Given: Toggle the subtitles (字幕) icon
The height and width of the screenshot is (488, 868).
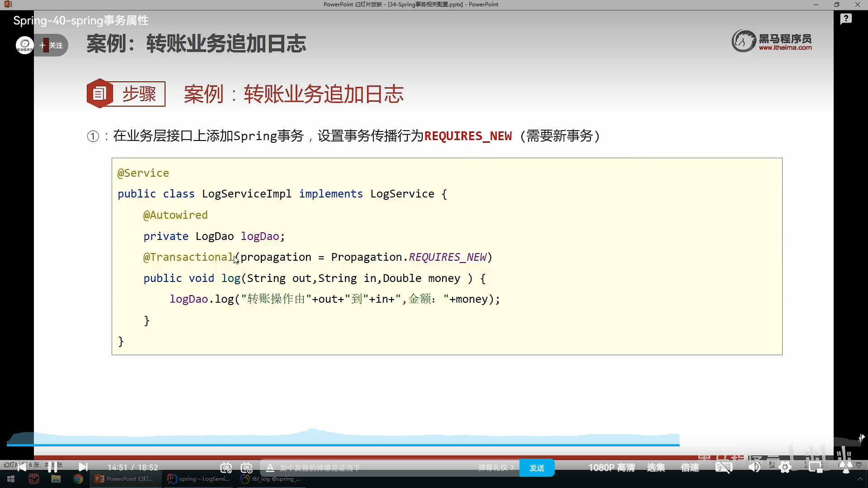Looking at the screenshot, I should 723,468.
